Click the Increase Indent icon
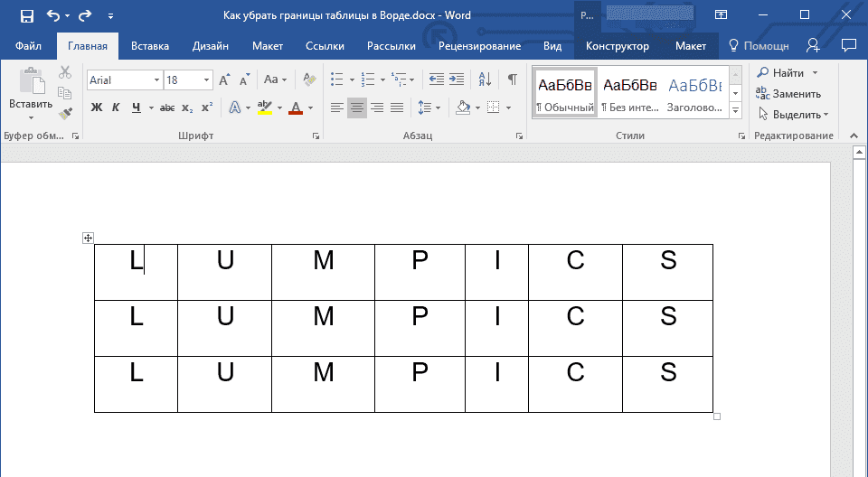868x477 pixels. pos(457,79)
